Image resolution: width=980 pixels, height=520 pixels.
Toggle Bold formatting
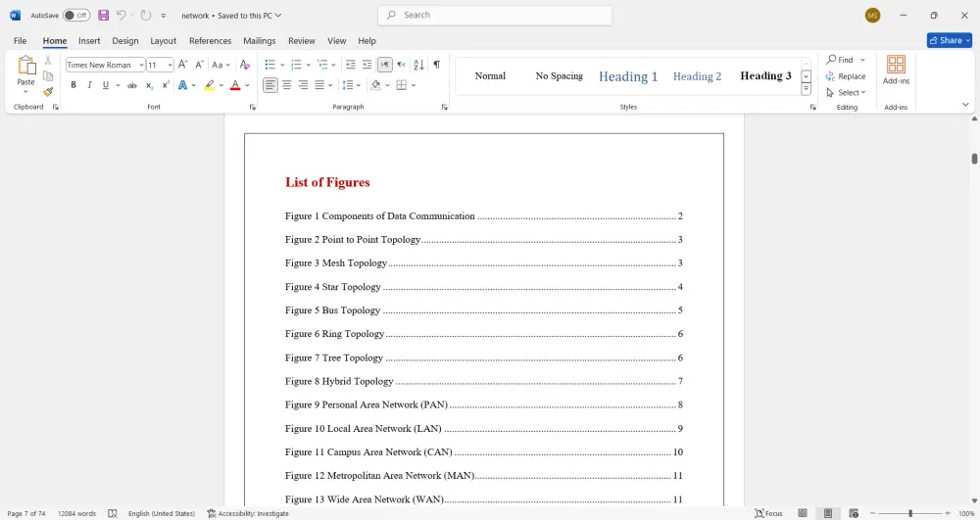[73, 85]
